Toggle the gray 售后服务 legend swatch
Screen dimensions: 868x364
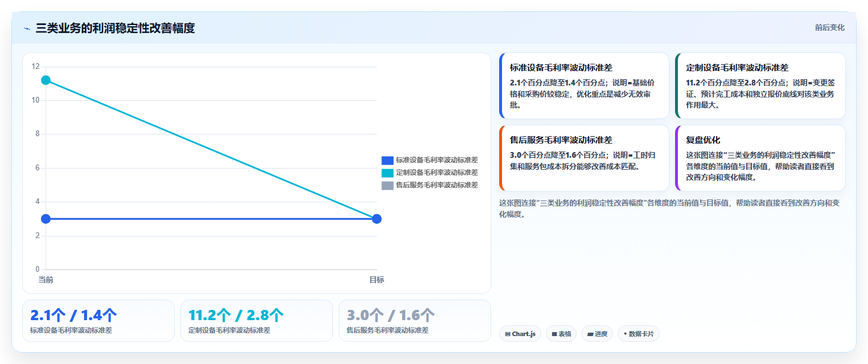coord(387,185)
